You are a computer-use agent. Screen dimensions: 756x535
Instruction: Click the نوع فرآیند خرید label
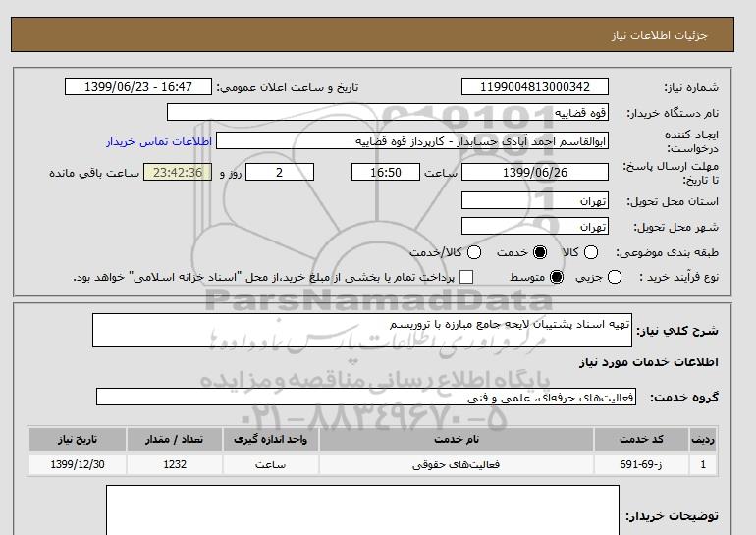(x=678, y=277)
